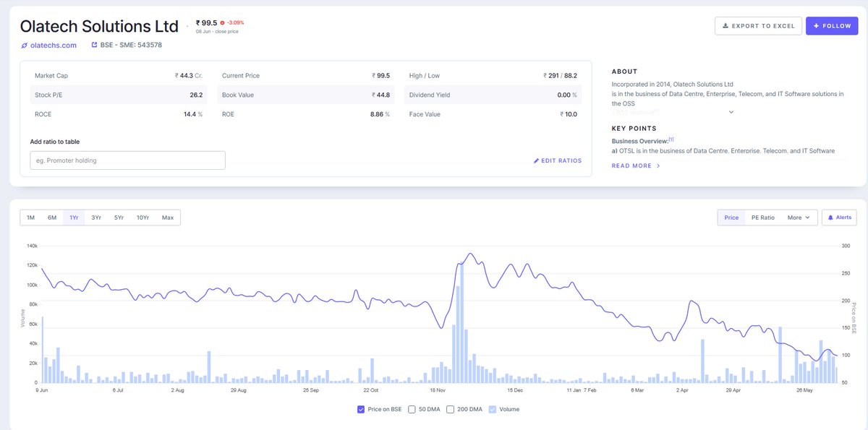
Task: Open the Alerts button
Action: tap(839, 218)
